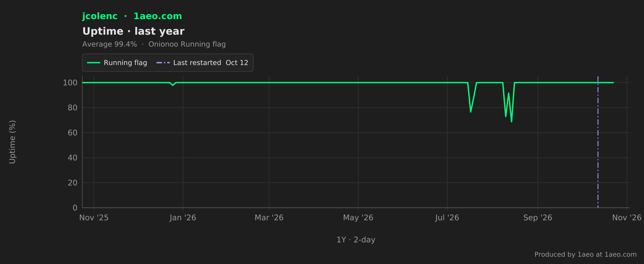Click the x-axis label May '26

click(358, 218)
